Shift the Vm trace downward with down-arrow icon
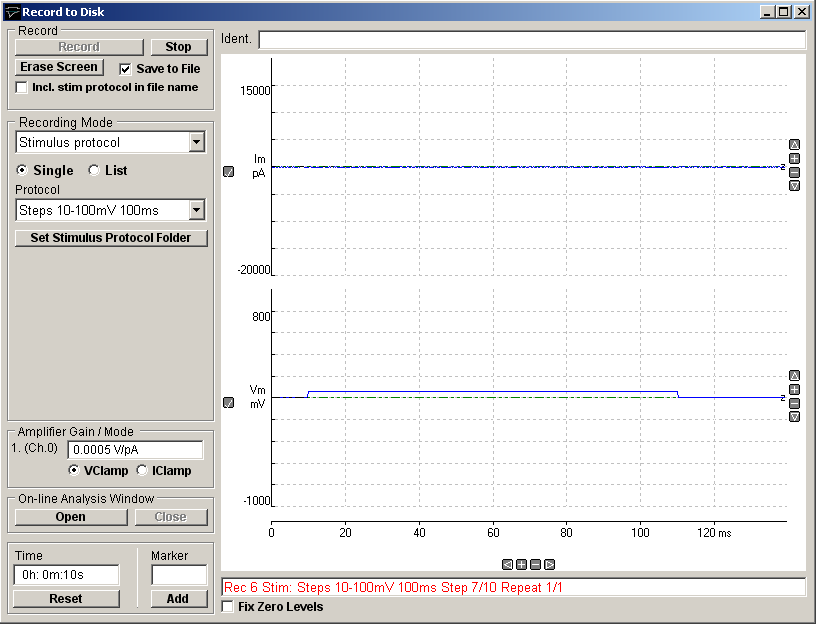This screenshot has height=624, width=816. pos(794,416)
